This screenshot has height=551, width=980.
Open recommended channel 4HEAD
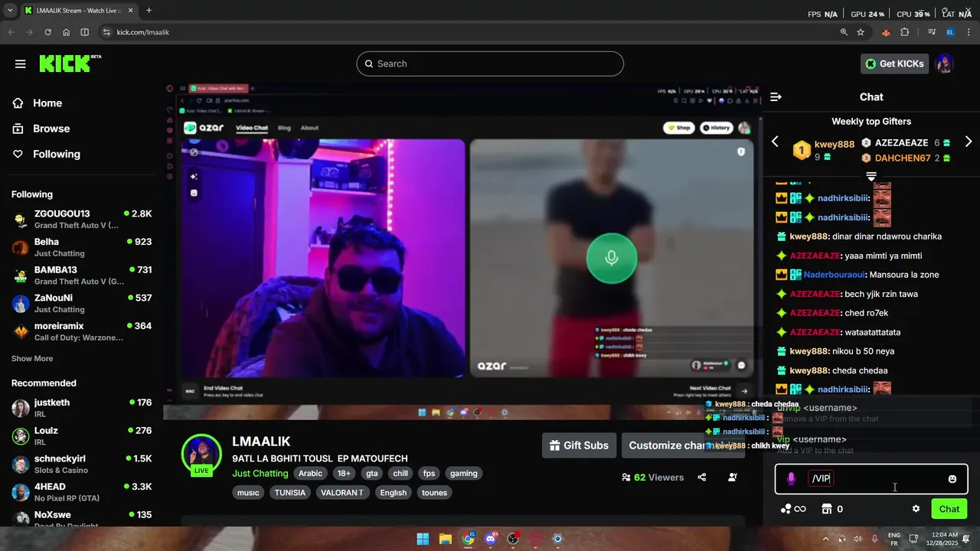coord(81,492)
